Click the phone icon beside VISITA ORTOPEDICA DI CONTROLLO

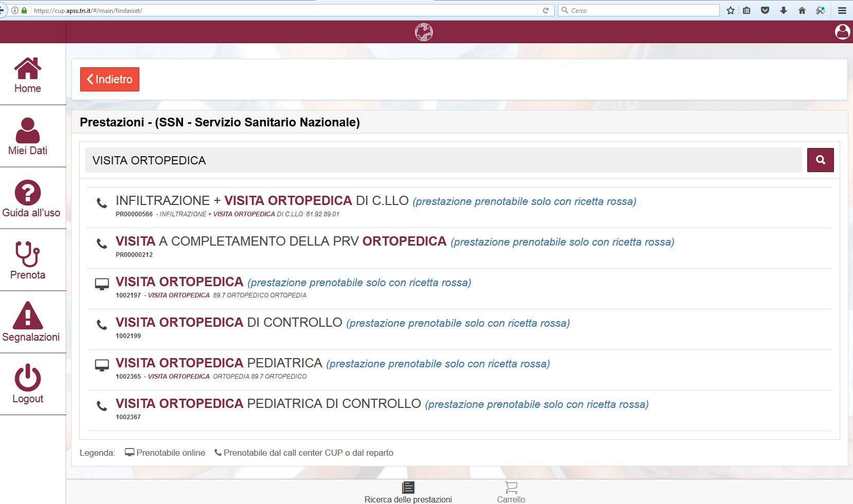102,324
